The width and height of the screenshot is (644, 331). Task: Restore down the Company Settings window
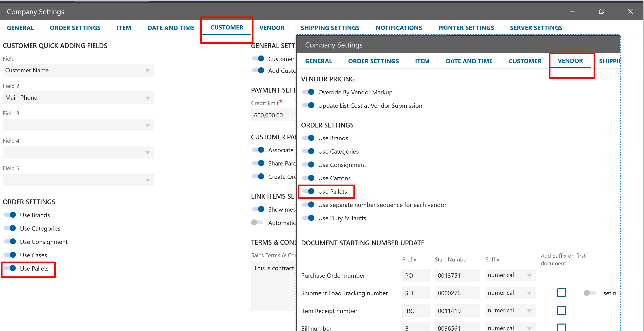point(601,11)
